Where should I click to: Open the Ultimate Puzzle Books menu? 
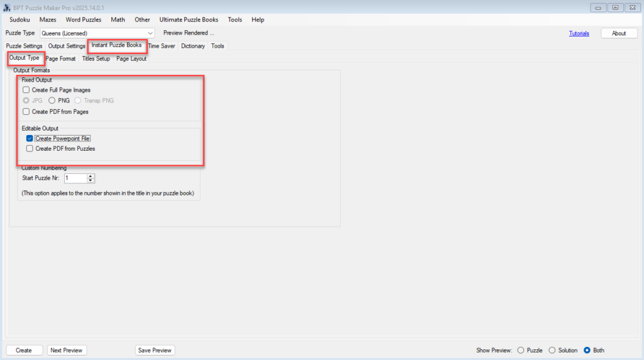click(189, 19)
